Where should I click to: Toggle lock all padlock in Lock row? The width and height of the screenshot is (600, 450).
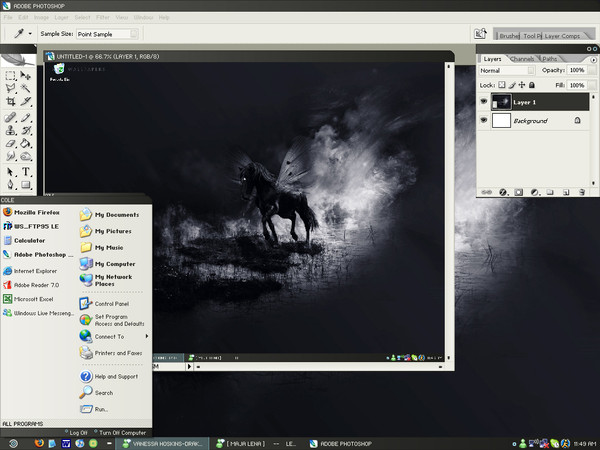tap(532, 85)
